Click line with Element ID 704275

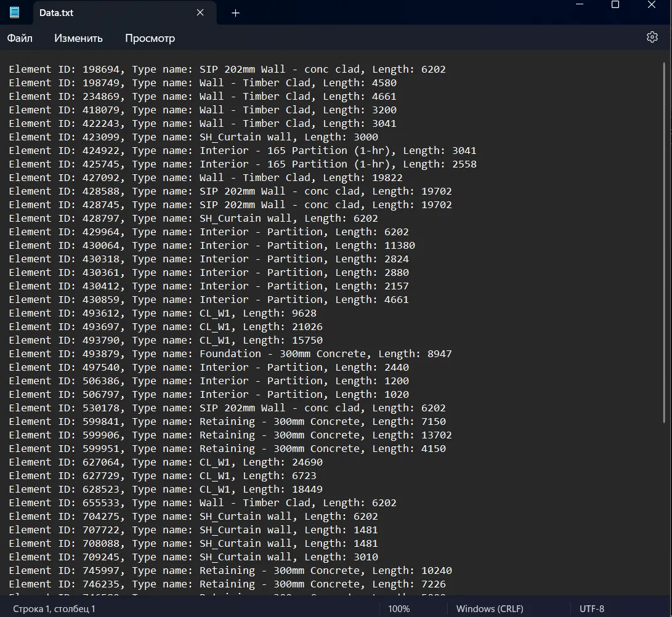point(193,517)
